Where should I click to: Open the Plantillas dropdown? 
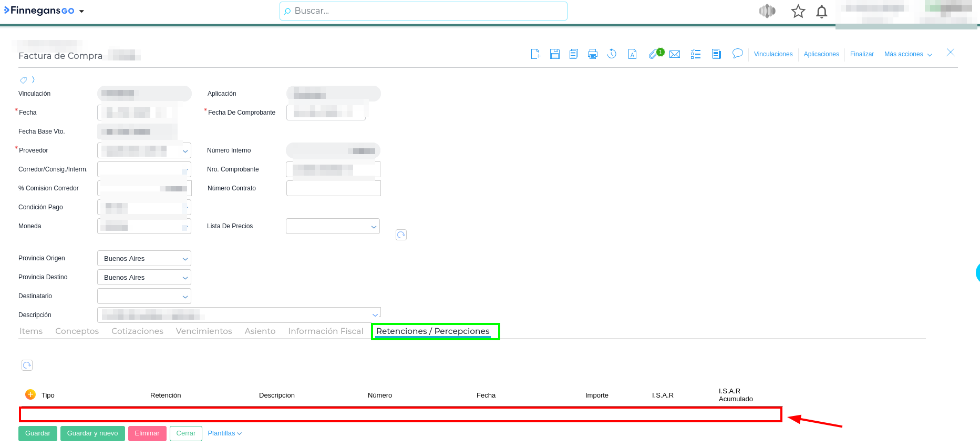click(224, 433)
